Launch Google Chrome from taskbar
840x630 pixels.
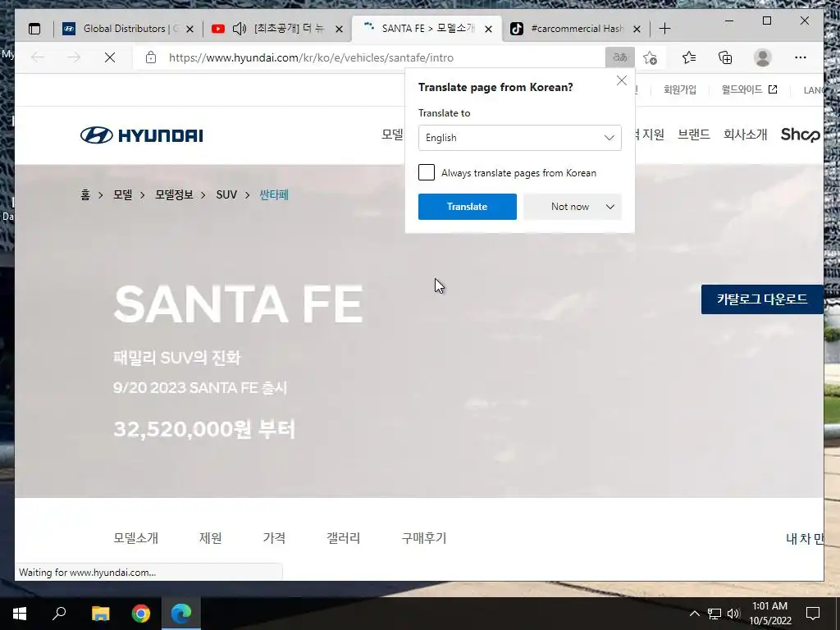[x=141, y=614]
